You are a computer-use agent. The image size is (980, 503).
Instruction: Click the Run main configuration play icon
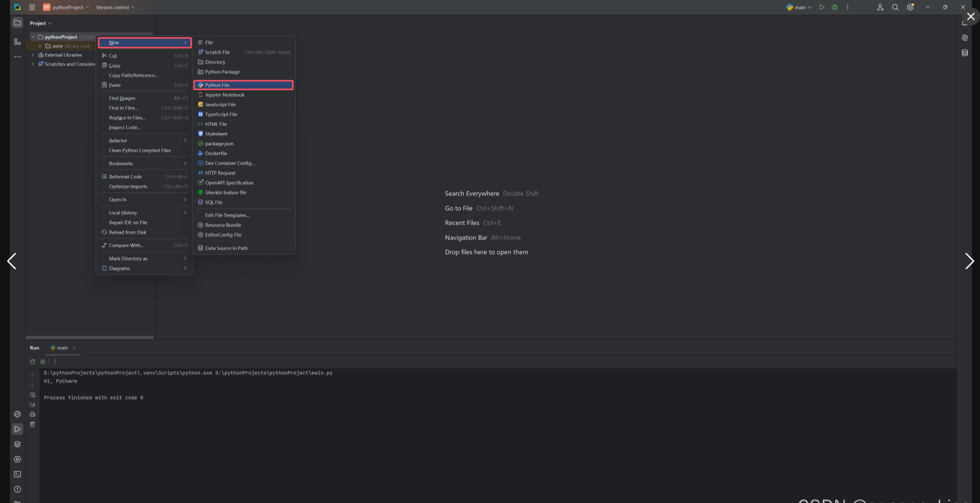coord(822,7)
